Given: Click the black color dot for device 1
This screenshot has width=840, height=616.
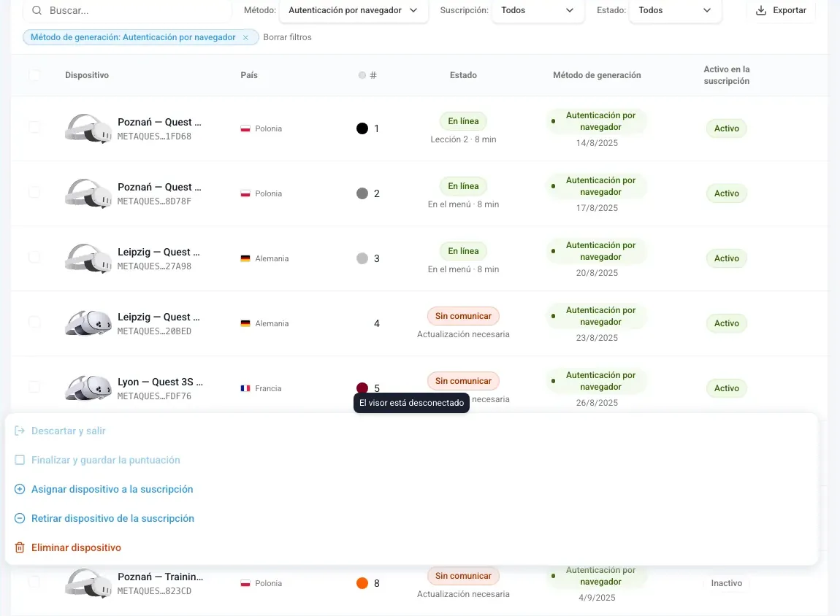Looking at the screenshot, I should pyautogui.click(x=362, y=128).
